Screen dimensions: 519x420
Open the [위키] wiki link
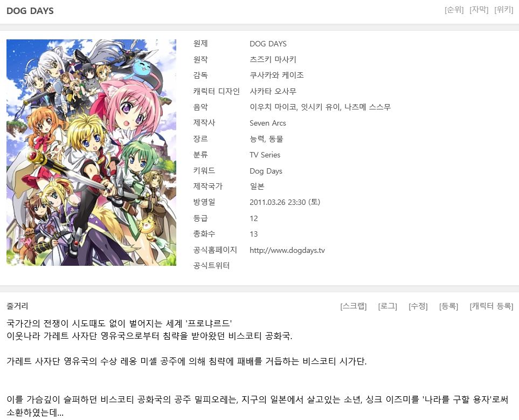(x=504, y=10)
